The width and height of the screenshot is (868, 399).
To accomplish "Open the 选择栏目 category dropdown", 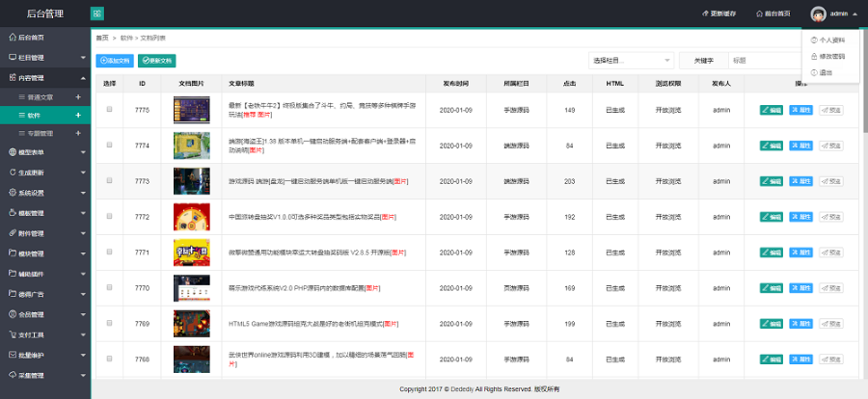I will coord(631,60).
